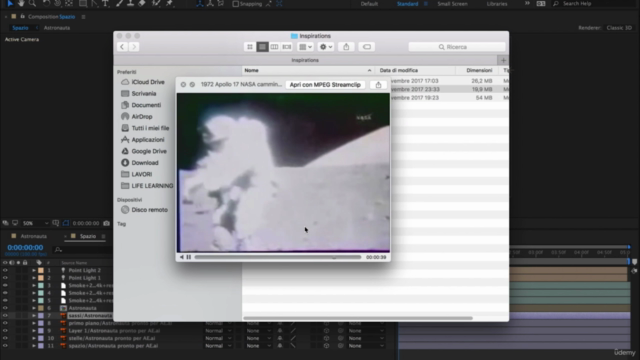640x360 pixels.
Task: Select the Type tool
Action: [x=105, y=3]
